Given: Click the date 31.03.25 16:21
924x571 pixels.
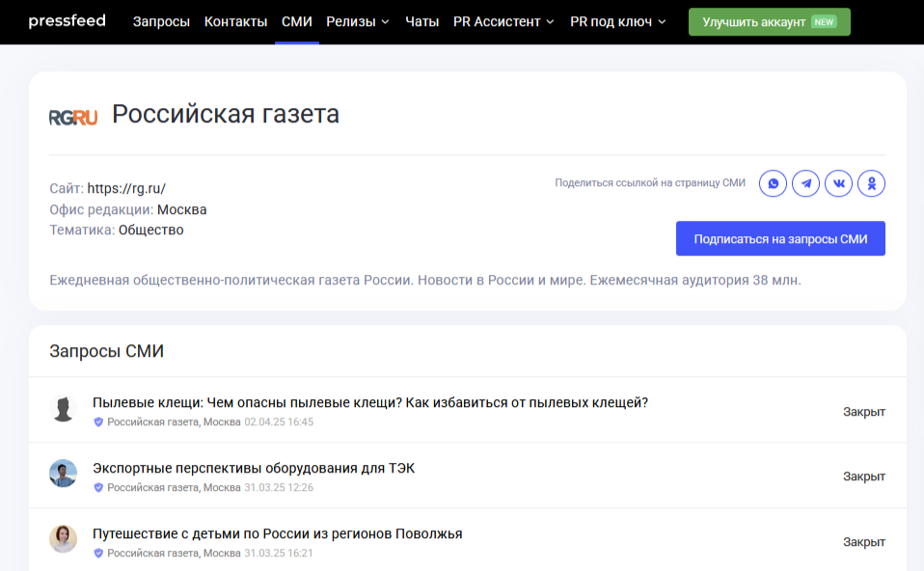Looking at the screenshot, I should [x=279, y=553].
